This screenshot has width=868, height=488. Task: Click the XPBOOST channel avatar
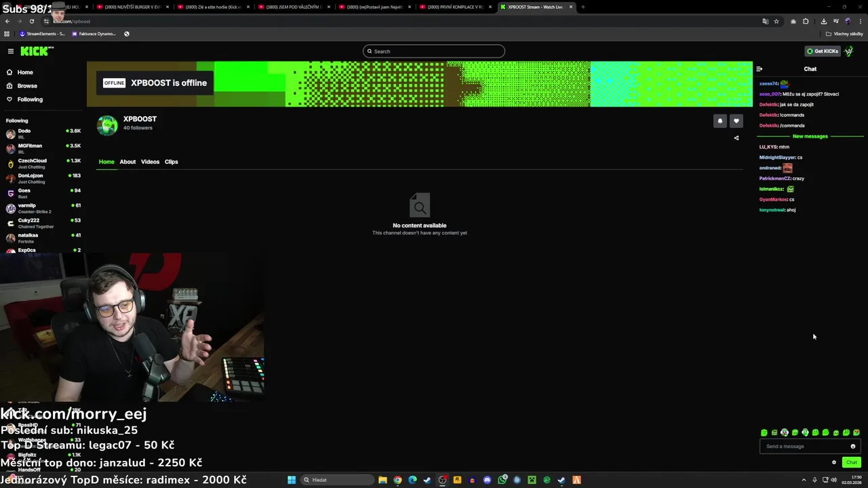(x=107, y=125)
